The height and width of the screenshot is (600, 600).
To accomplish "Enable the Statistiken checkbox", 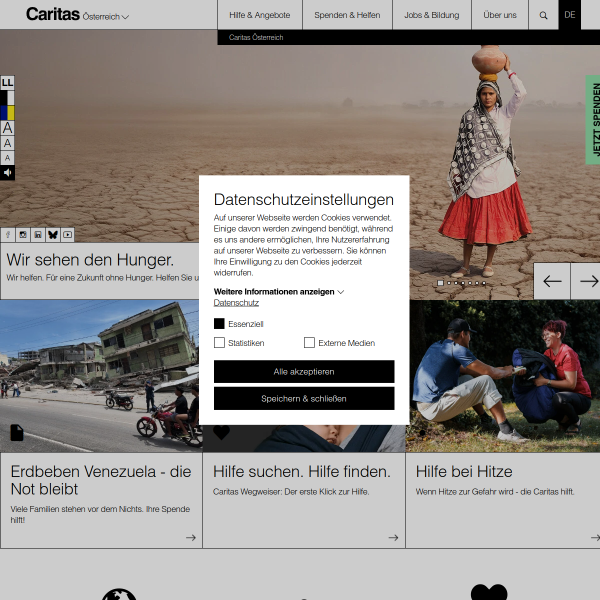I will (x=219, y=342).
